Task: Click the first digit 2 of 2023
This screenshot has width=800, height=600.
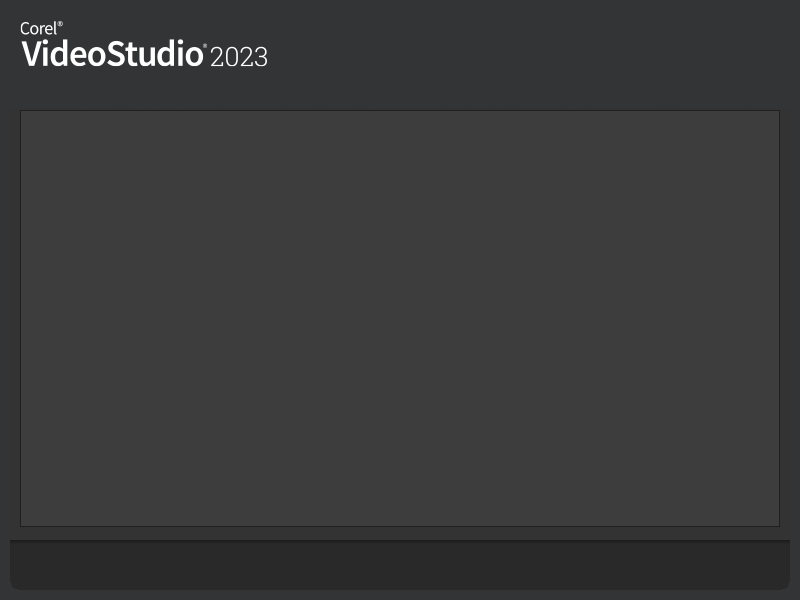Action: pos(218,57)
